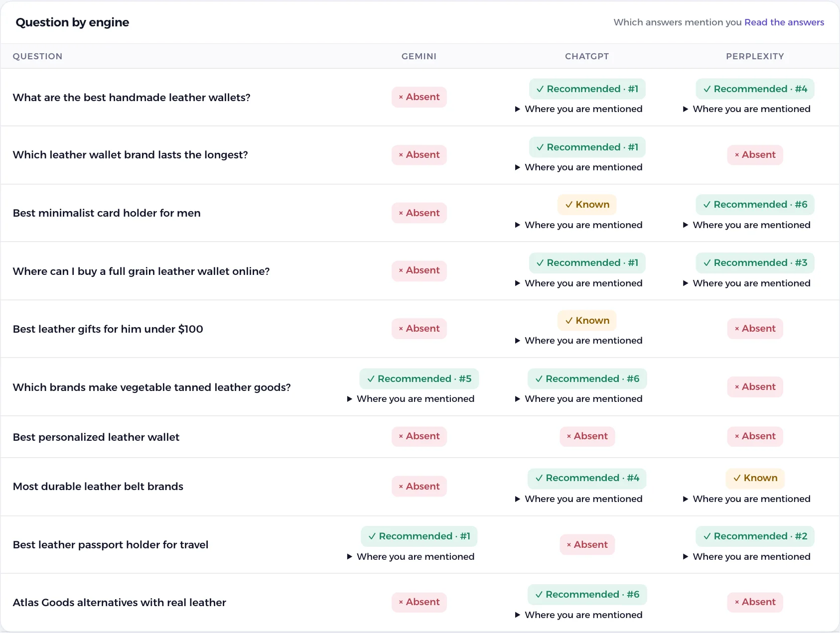This screenshot has height=633, width=840.
Task: Click Gemini Recommended #1 badge for passport holder
Action: (x=419, y=536)
